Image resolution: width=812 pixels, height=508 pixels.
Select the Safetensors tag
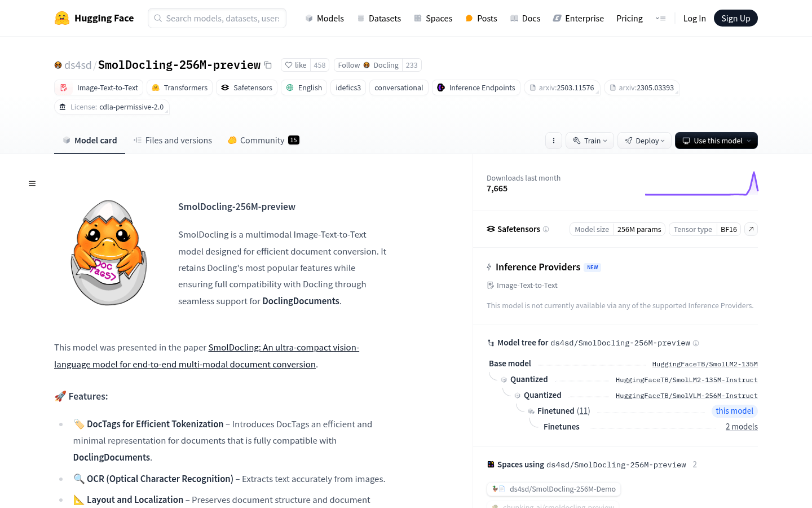pyautogui.click(x=246, y=87)
